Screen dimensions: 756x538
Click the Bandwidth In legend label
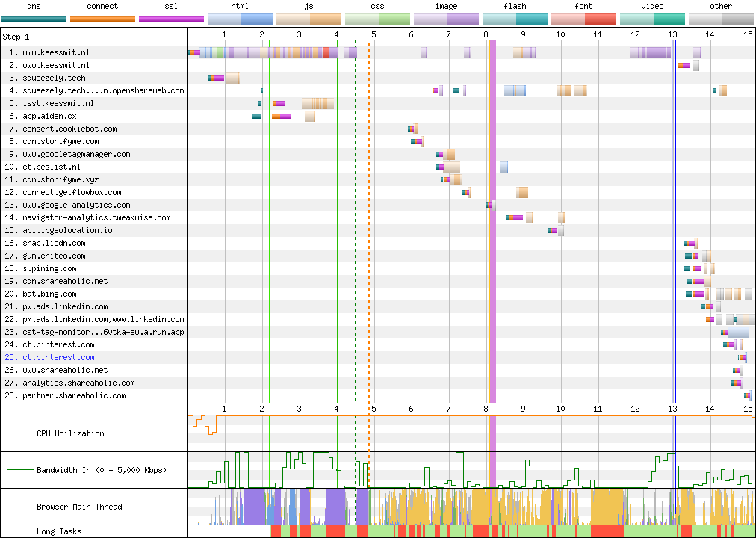click(x=101, y=470)
